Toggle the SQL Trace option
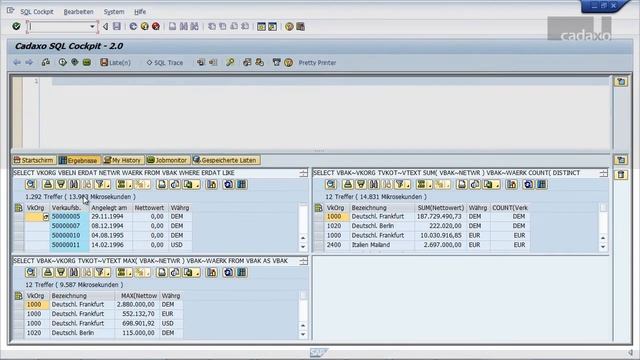 [165, 62]
